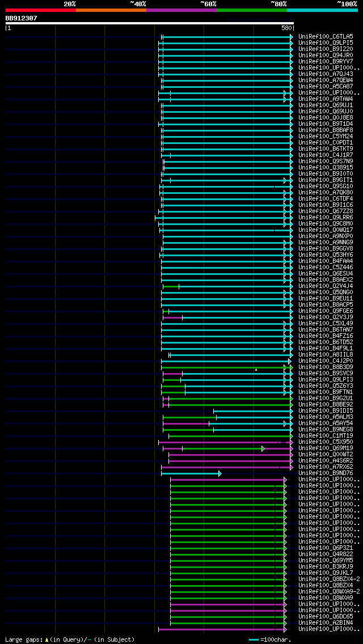Select the UniRef100_A5ALM3 label
Image resolution: width=363 pixels, height=644 pixels.
pos(326,417)
